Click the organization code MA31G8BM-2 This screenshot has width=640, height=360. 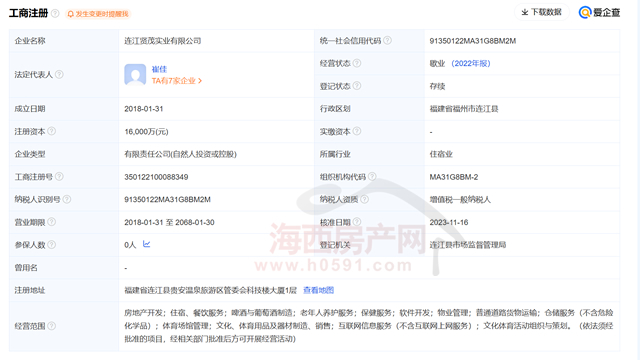454,177
